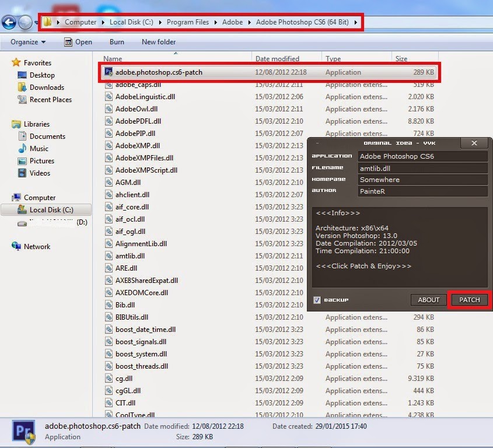Image resolution: width=493 pixels, height=448 pixels.
Task: Sort by the Name column header
Action: coord(113,59)
